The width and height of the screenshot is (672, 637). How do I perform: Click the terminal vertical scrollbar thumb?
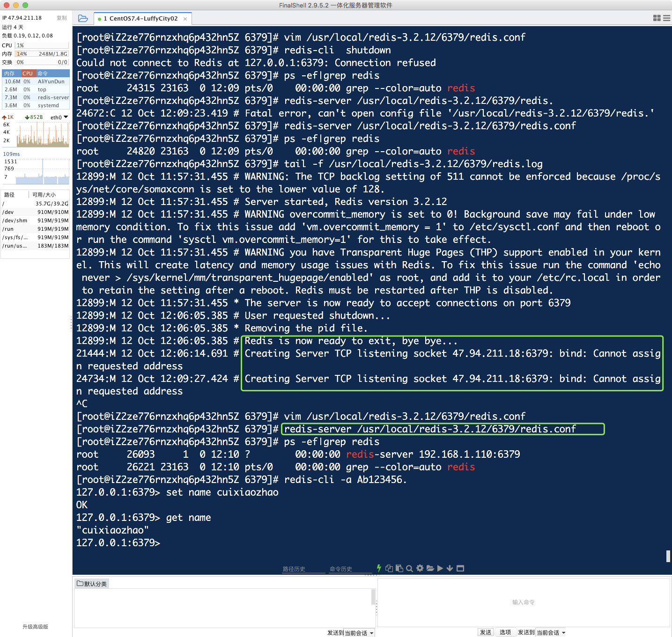[x=668, y=556]
